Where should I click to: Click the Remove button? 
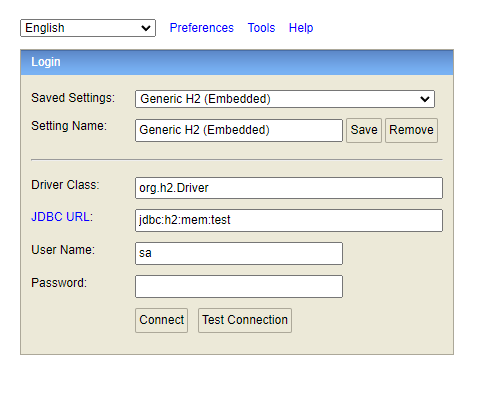coord(411,130)
